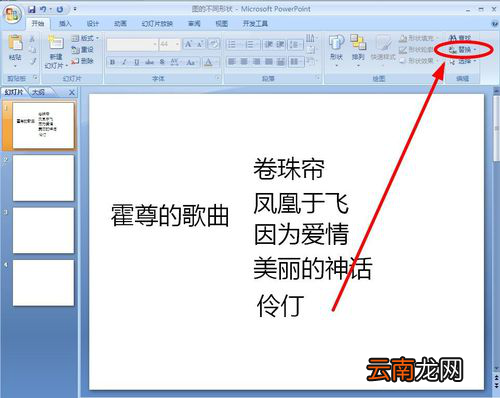Open the Developer 开发工具 tab

(255, 24)
